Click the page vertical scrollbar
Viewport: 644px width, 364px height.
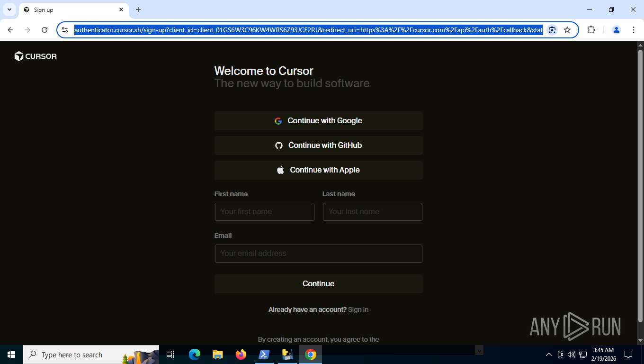(x=640, y=185)
